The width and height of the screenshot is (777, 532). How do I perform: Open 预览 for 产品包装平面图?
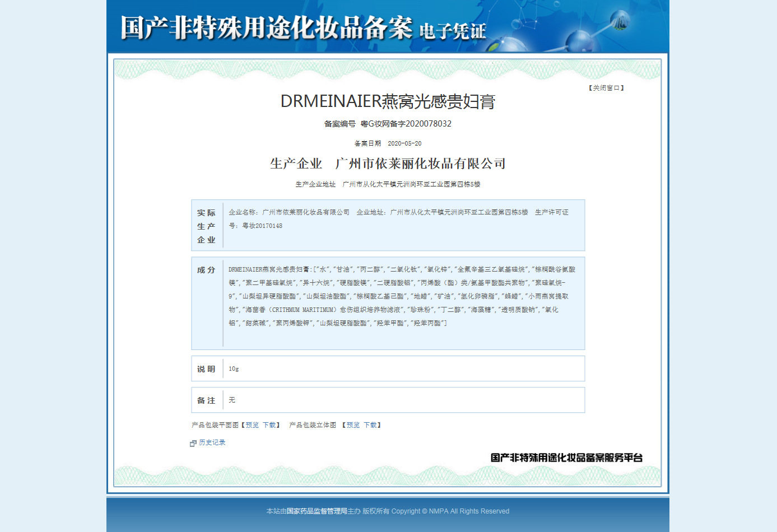coord(252,425)
